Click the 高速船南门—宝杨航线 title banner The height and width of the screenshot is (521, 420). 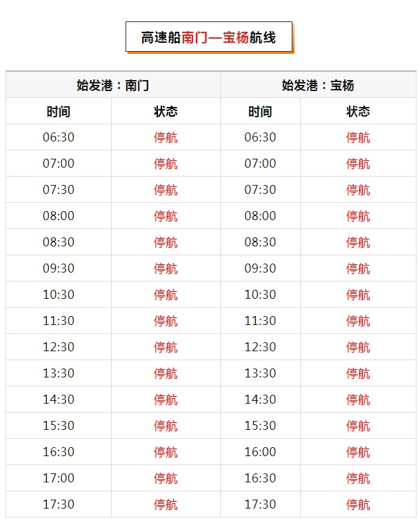pyautogui.click(x=208, y=37)
